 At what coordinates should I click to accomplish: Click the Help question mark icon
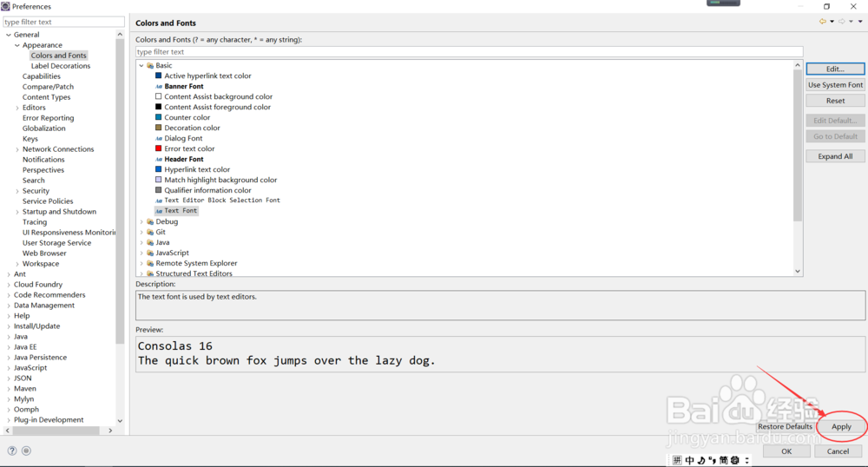(12, 451)
